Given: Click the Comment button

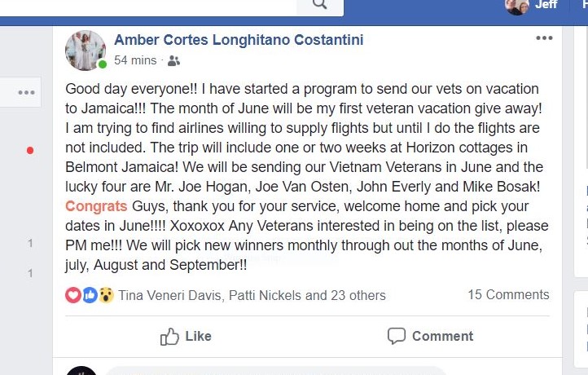Looking at the screenshot, I should click(430, 336).
